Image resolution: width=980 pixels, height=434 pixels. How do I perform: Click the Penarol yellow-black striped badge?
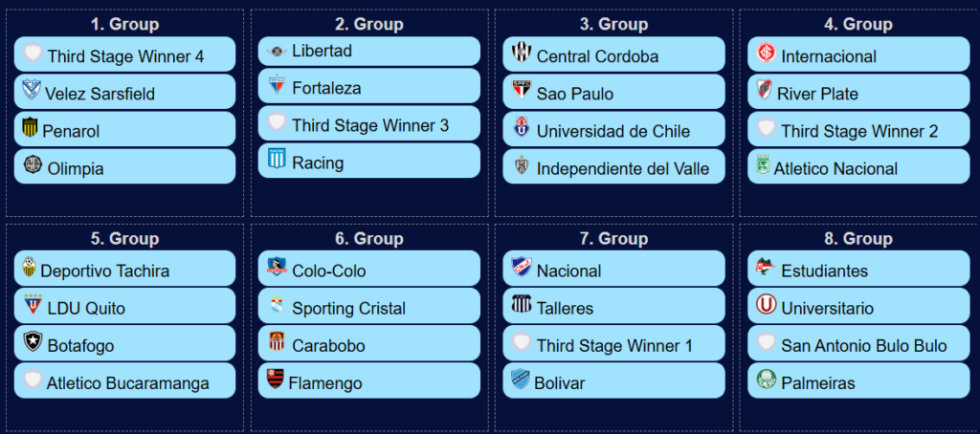coord(30,128)
